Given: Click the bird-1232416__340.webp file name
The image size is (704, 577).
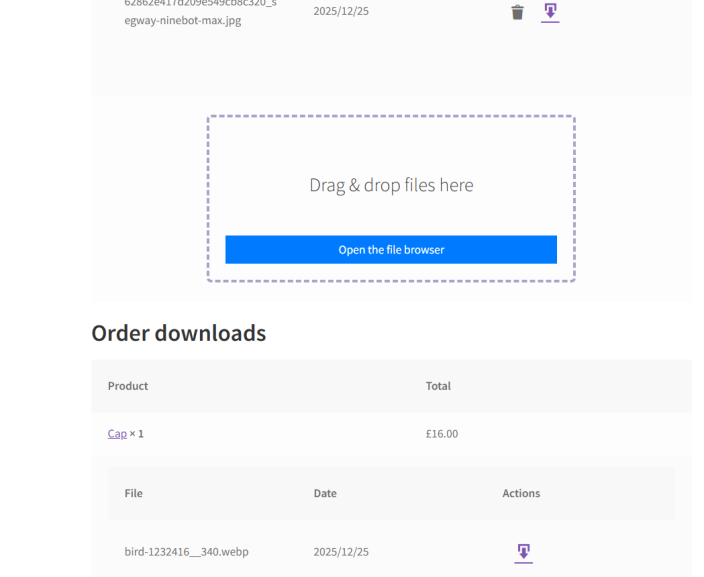Looking at the screenshot, I should (x=186, y=552).
